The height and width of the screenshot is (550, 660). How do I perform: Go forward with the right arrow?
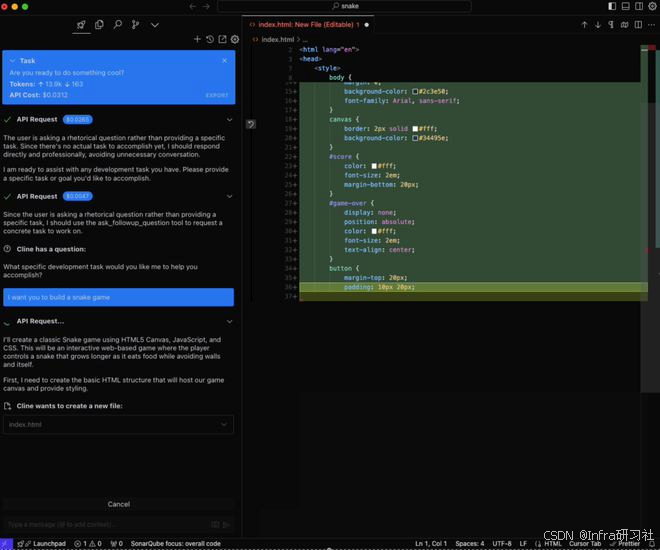click(206, 6)
